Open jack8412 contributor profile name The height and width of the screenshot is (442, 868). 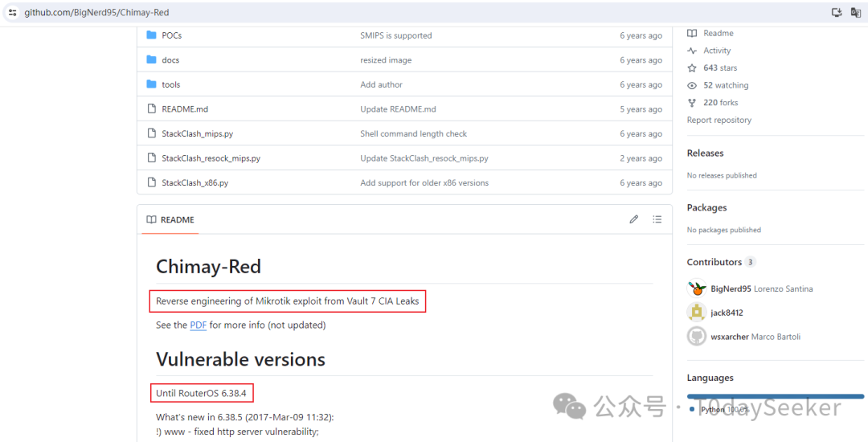coord(727,313)
